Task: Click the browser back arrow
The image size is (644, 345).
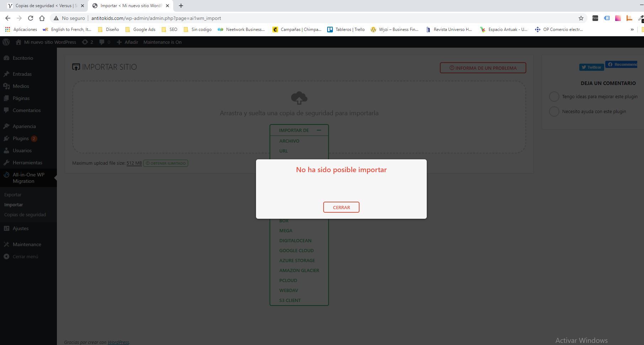Action: 8,18
